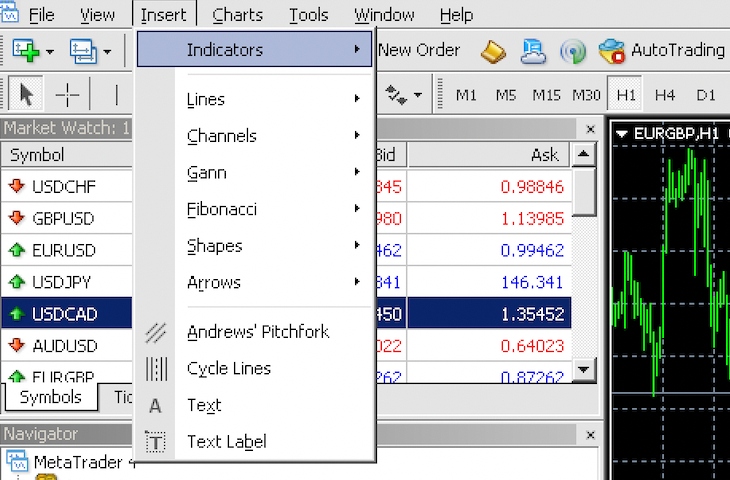
Task: Open the View menu
Action: click(97, 15)
